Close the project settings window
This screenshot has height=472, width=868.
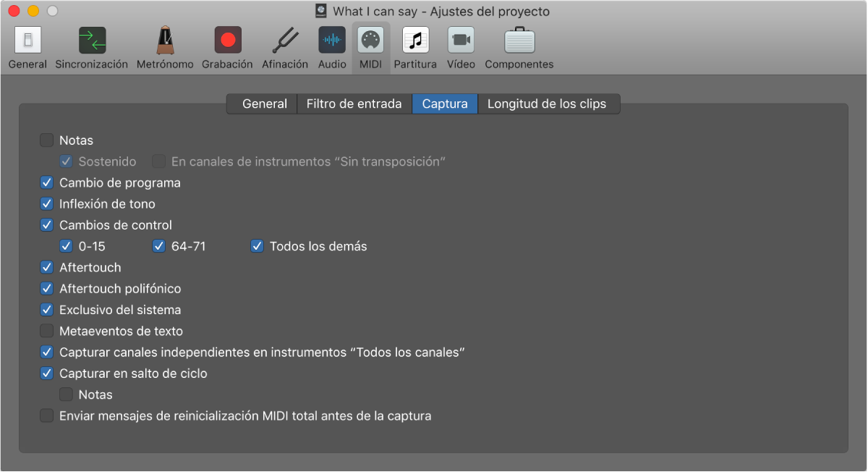pos(14,11)
